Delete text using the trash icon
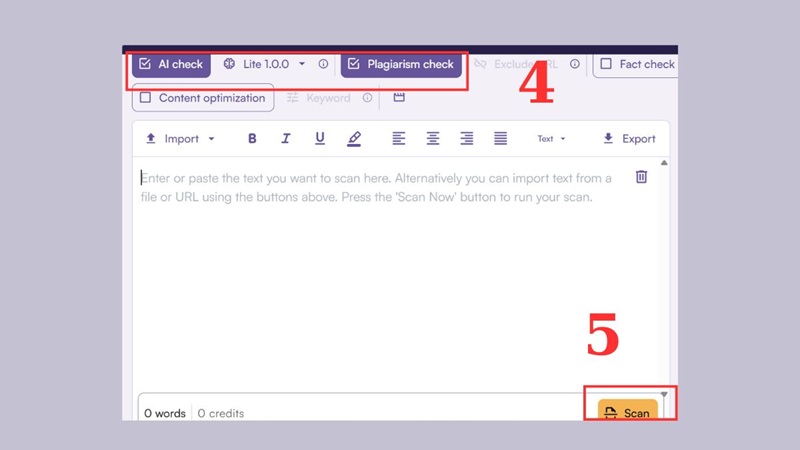The width and height of the screenshot is (800, 450). pyautogui.click(x=641, y=177)
